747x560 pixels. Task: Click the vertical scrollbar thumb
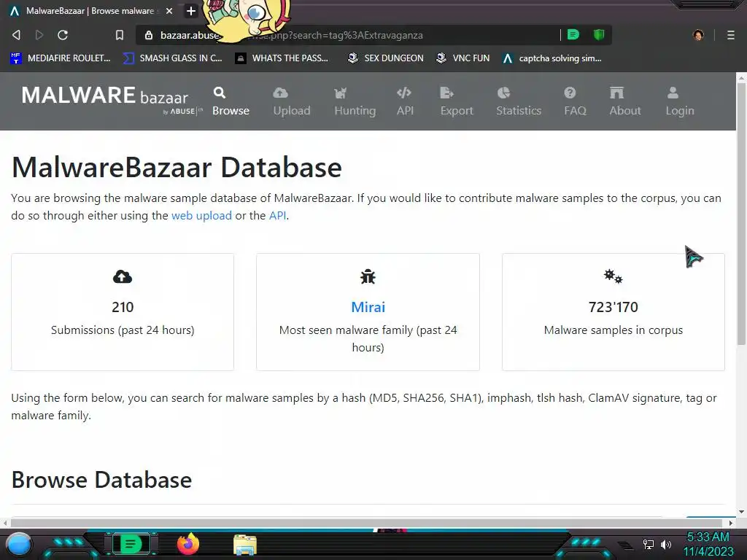(x=741, y=213)
